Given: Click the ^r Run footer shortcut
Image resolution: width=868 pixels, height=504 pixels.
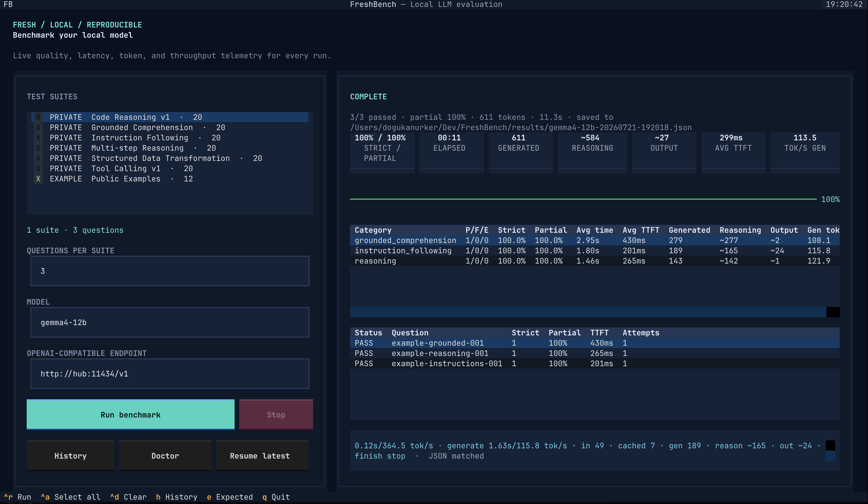Looking at the screenshot, I should (x=17, y=497).
